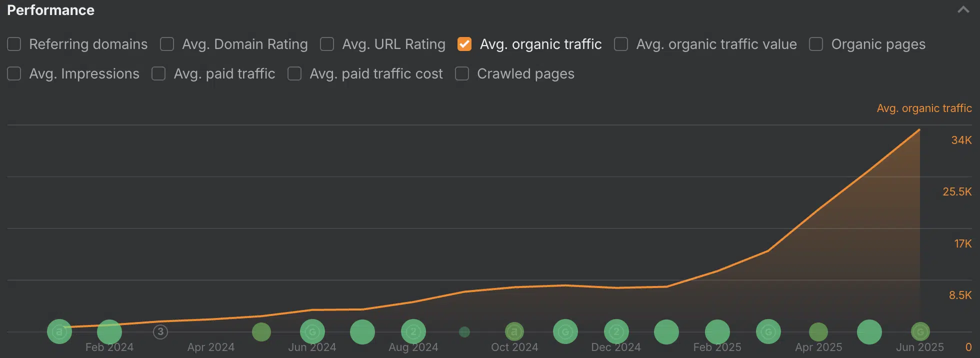Select the marker labeled 2 at Dec 2024
The height and width of the screenshot is (358, 980).
pyautogui.click(x=616, y=331)
